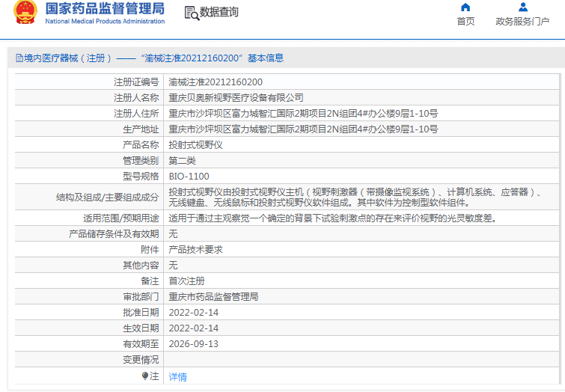The width and height of the screenshot is (565, 392).
Task: Click 产品技术要求 attachment value
Action: pos(195,249)
